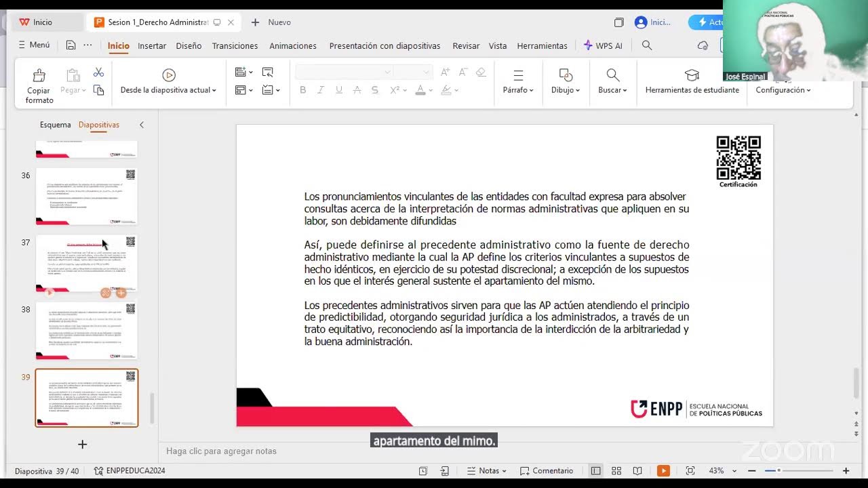Open Herramientas de estudiante graduation cap tool
This screenshot has height=488, width=868.
pos(692,75)
